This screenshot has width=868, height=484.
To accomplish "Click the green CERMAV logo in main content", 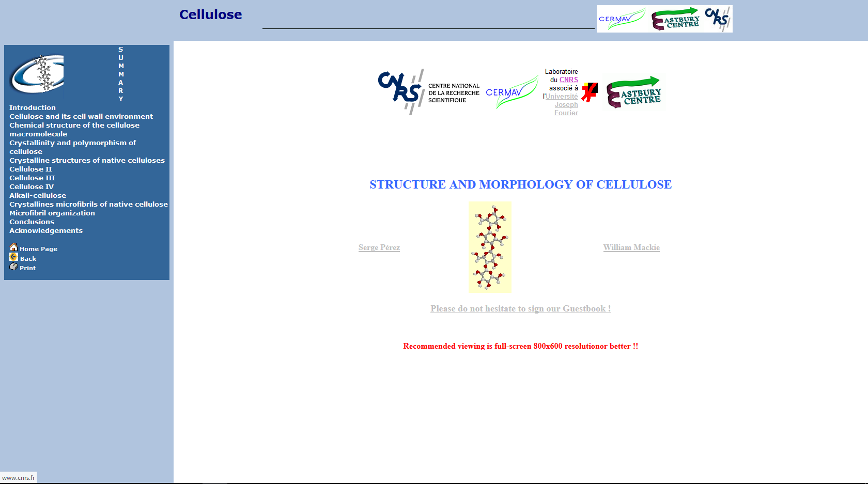I will [512, 92].
